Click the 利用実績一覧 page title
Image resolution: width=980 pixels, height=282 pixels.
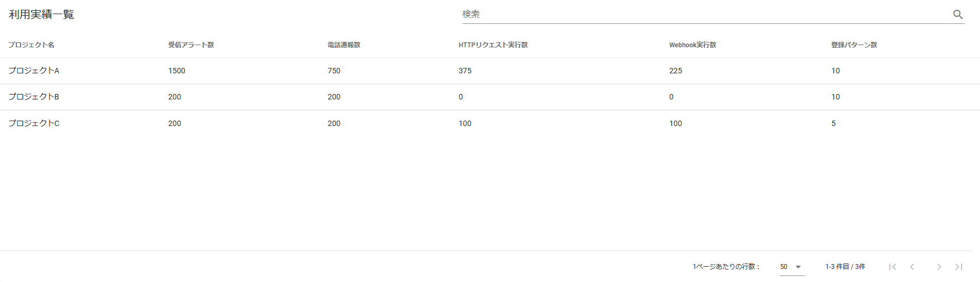(41, 15)
